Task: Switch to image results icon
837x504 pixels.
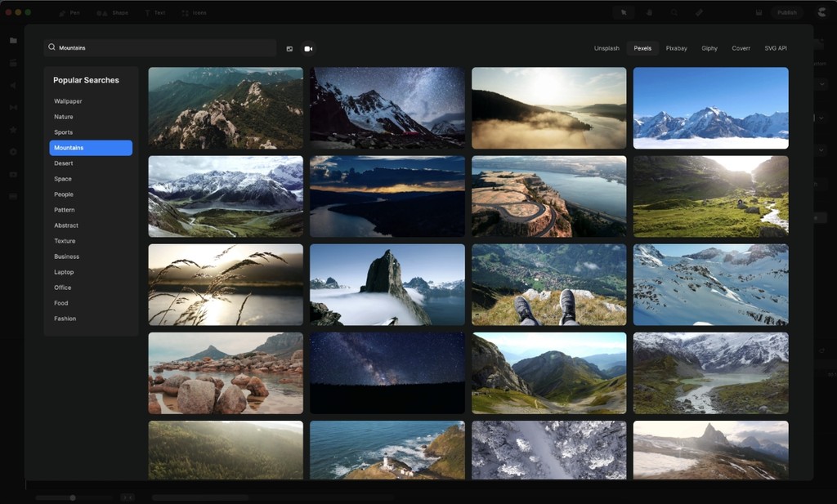Action: point(289,49)
